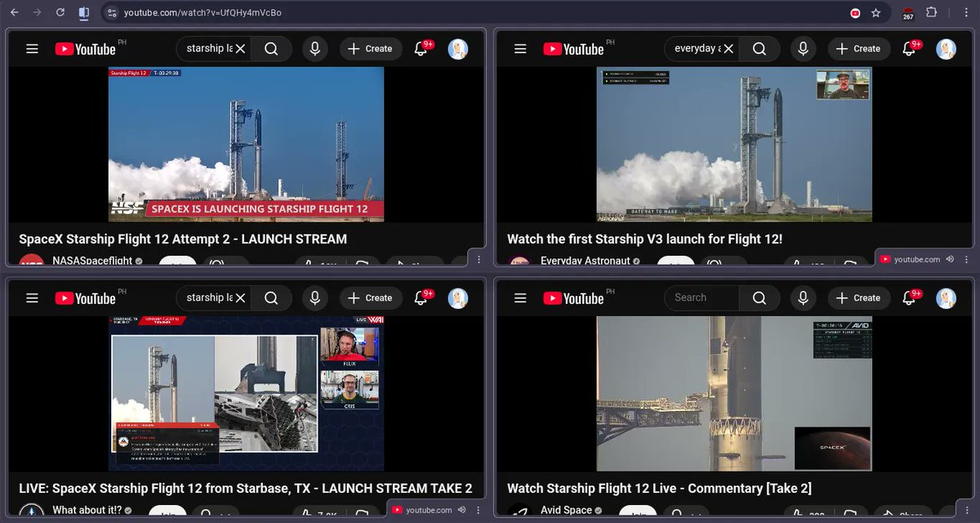980x523 pixels.
Task: Open options dots on Everyday Astronaut pane's youtube.com pill
Action: pos(965,259)
